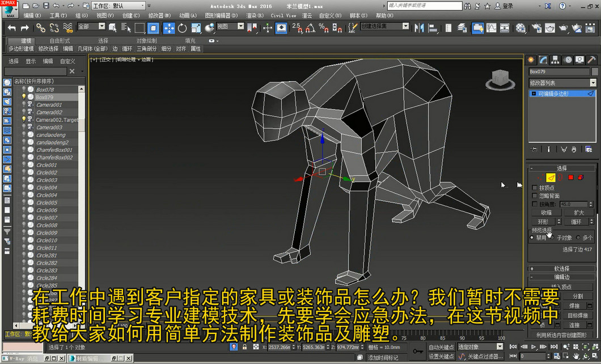Click the 循环 selection button
The image size is (601, 364).
click(x=576, y=222)
